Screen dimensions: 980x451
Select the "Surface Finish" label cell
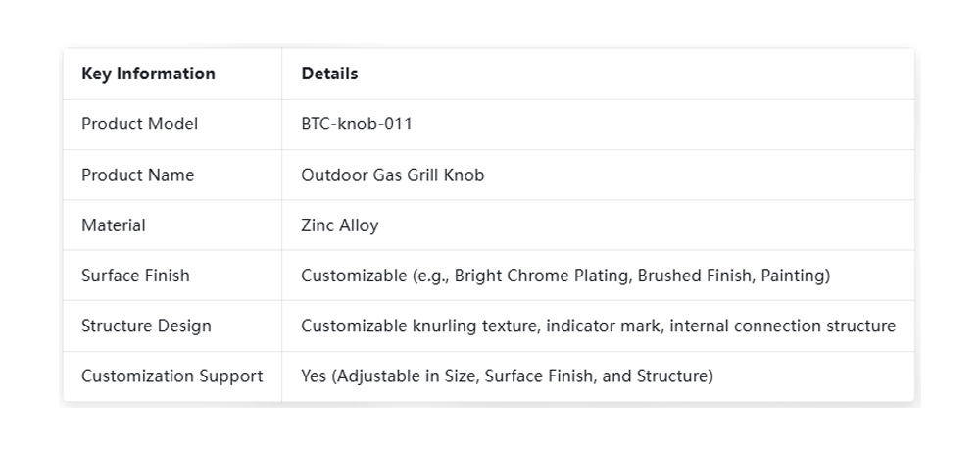(x=135, y=276)
